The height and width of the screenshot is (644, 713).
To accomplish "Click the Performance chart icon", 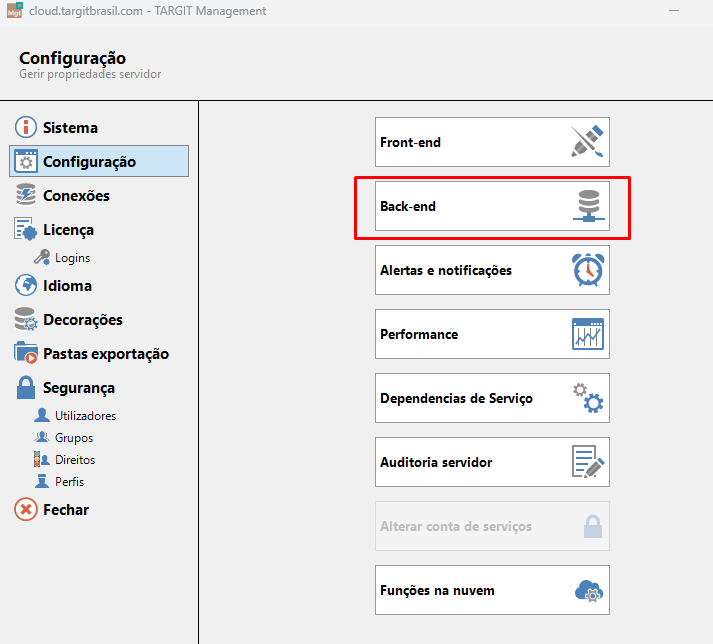I will (588, 334).
